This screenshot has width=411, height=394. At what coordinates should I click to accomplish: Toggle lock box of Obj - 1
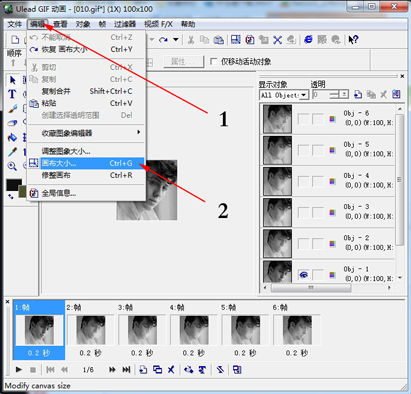pos(318,275)
